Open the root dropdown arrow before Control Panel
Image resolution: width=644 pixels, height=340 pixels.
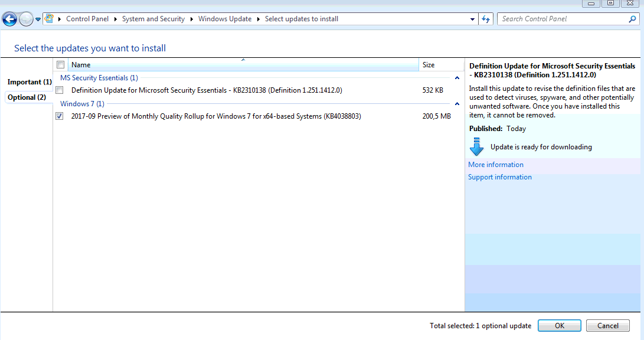60,19
